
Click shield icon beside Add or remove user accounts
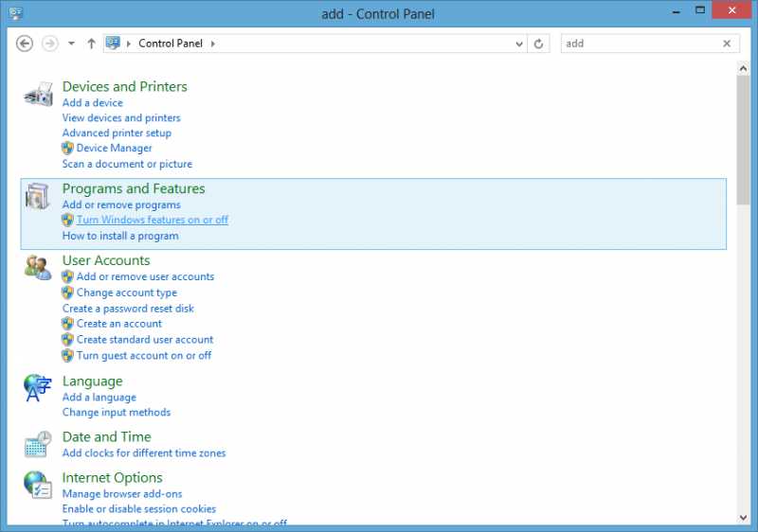click(x=67, y=276)
